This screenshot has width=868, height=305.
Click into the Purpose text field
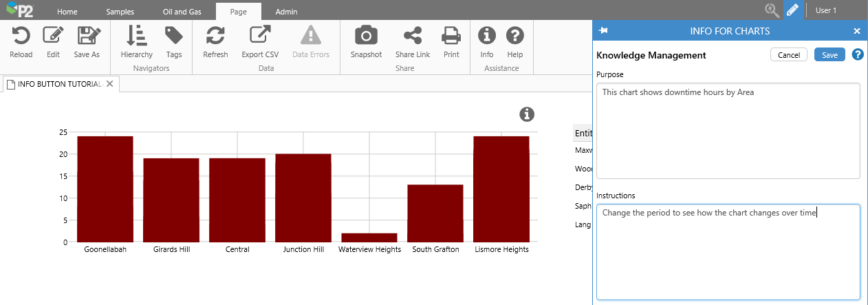pyautogui.click(x=728, y=131)
